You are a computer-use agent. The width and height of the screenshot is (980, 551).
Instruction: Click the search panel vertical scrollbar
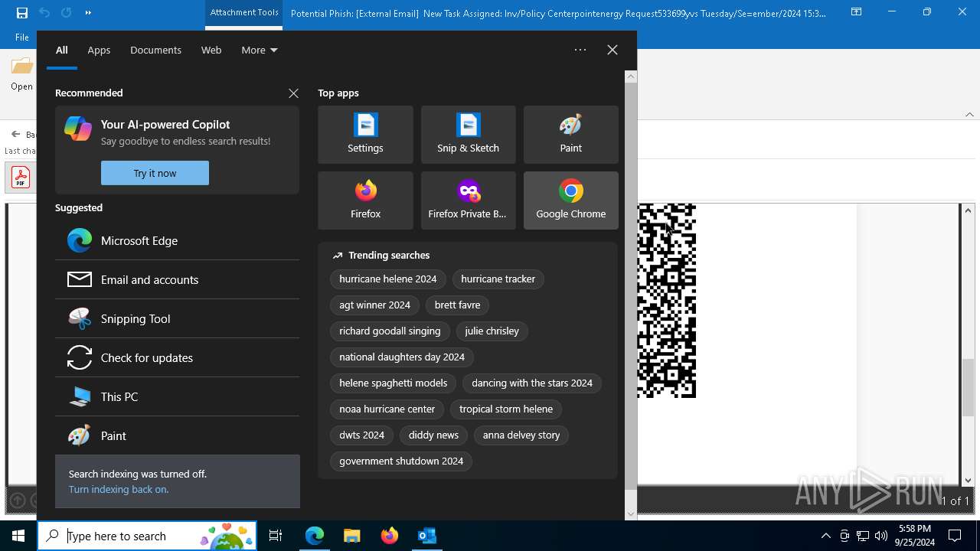(x=631, y=286)
